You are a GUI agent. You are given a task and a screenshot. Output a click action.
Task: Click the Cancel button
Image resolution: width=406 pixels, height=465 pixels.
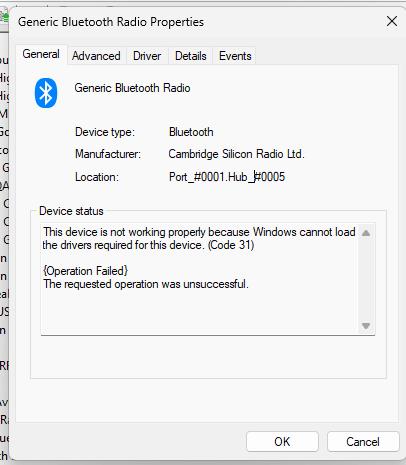363,442
